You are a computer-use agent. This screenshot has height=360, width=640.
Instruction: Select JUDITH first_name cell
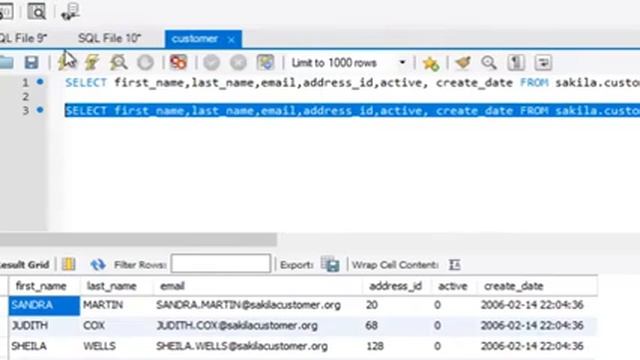point(44,326)
